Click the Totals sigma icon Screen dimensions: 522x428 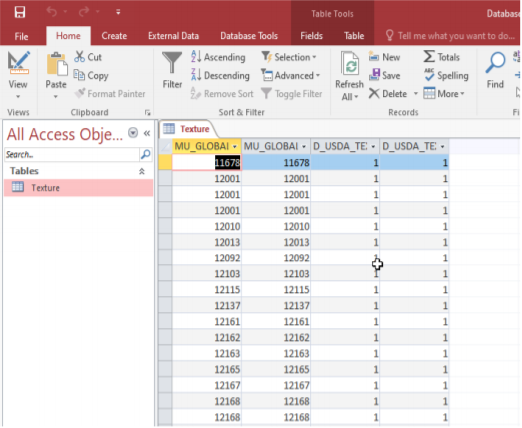(x=429, y=56)
